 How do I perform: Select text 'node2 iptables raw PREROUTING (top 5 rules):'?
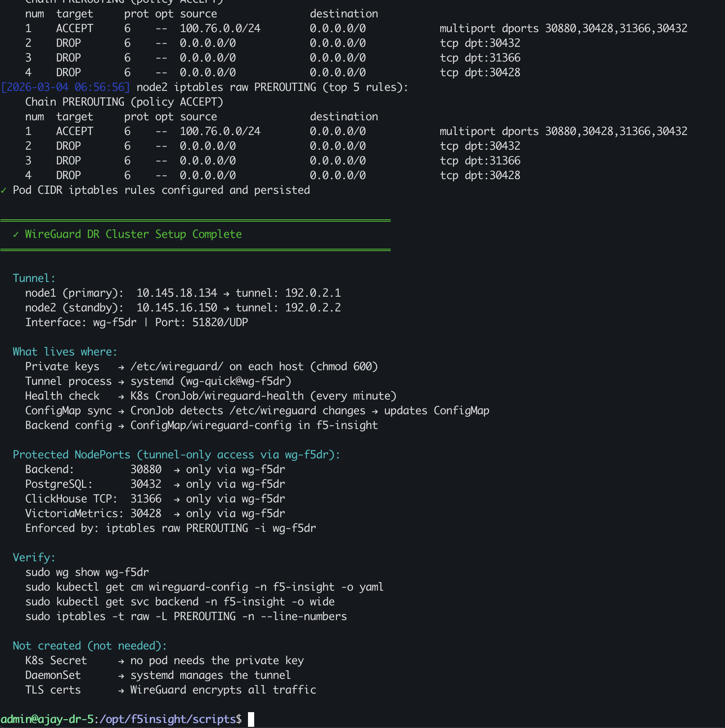click(272, 87)
